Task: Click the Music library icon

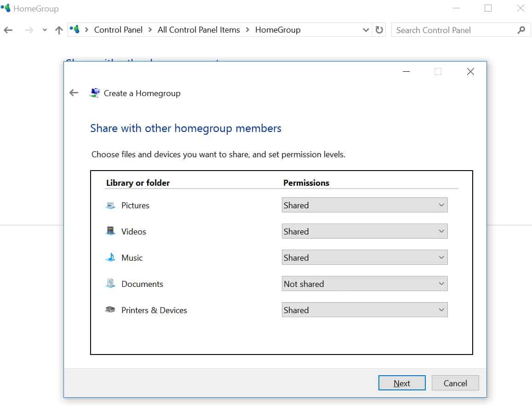Action: 110,257
